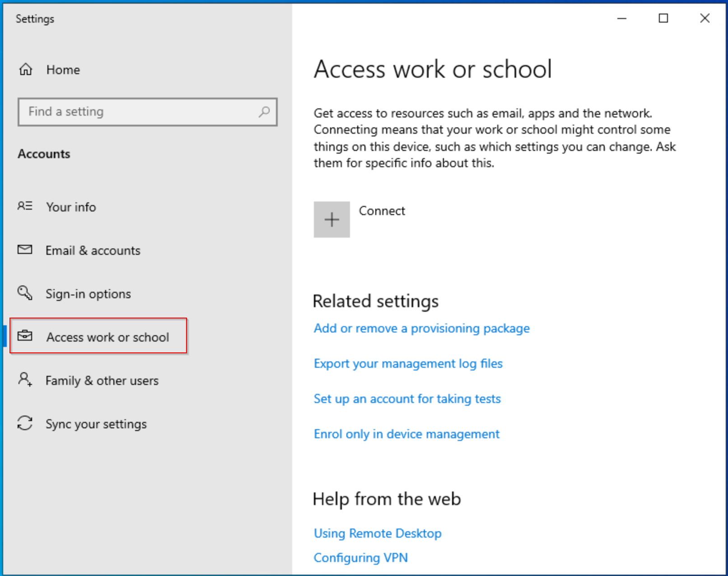Click the Family & other users person icon
The height and width of the screenshot is (576, 728).
point(25,379)
